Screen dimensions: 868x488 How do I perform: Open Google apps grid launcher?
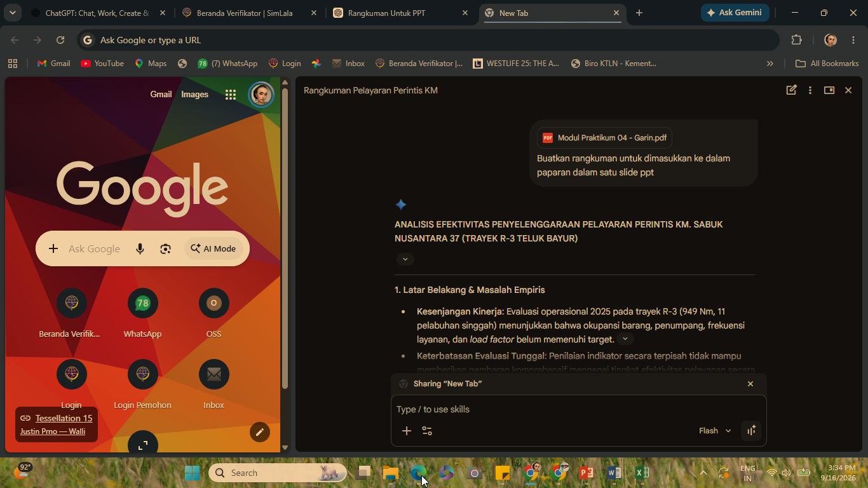point(231,95)
